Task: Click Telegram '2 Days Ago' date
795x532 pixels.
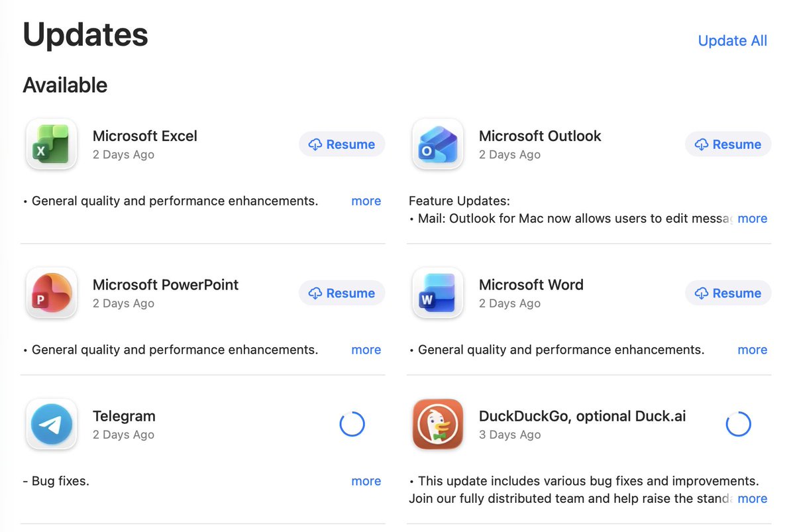Action: (123, 435)
